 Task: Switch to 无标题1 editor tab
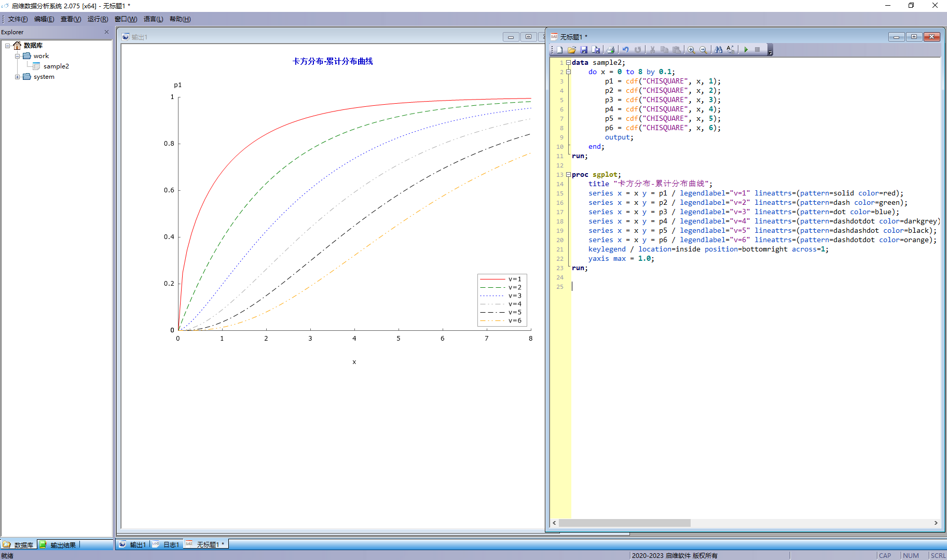tap(205, 544)
